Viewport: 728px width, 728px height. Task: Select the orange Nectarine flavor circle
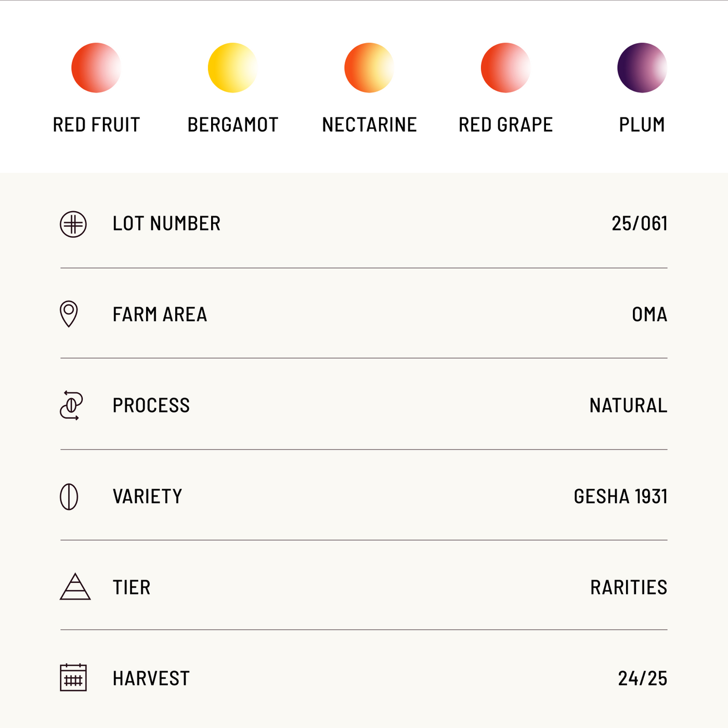(x=369, y=68)
